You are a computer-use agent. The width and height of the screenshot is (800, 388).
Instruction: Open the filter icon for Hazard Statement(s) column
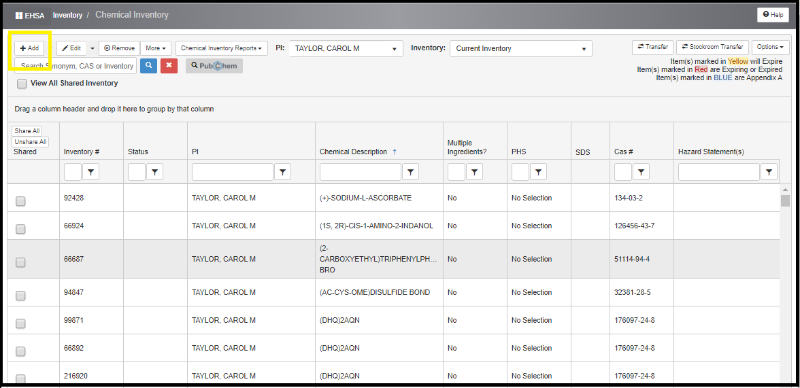(769, 173)
